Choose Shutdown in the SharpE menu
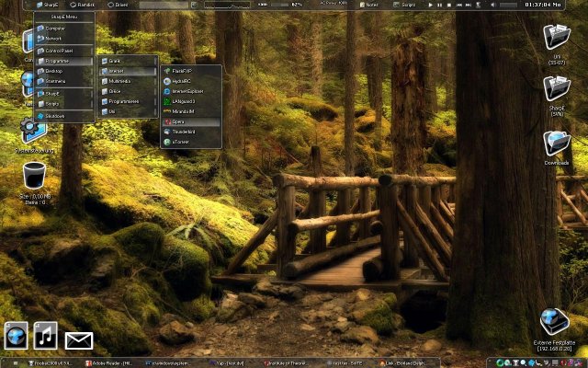The height and width of the screenshot is (368, 588). tap(64, 116)
